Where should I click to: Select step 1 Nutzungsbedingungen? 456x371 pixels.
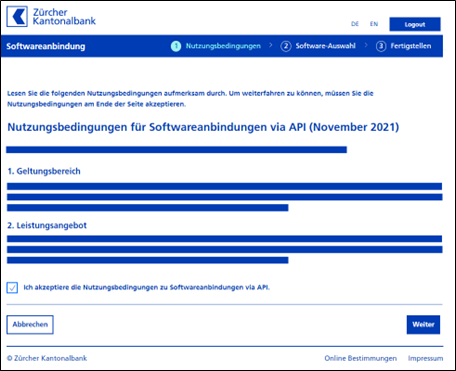pyautogui.click(x=216, y=46)
